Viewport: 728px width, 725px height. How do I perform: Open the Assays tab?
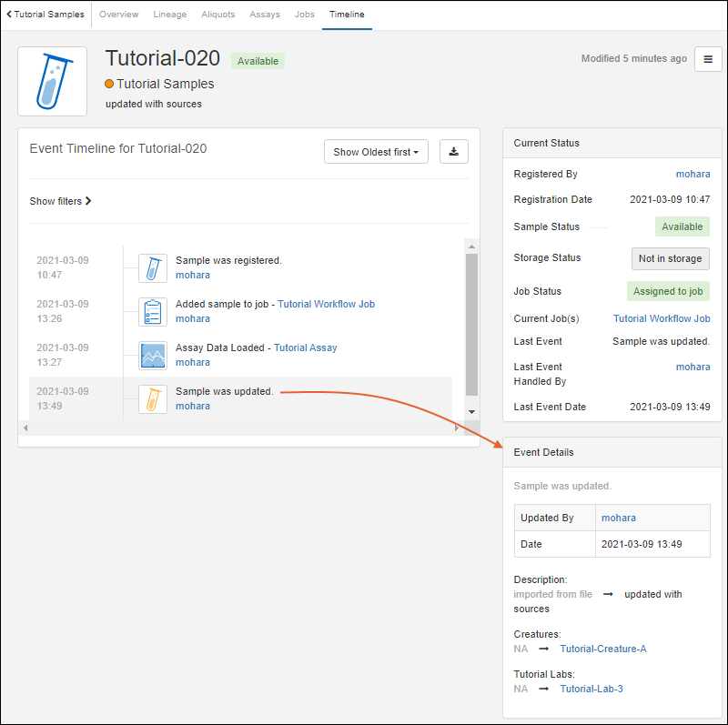tap(265, 15)
